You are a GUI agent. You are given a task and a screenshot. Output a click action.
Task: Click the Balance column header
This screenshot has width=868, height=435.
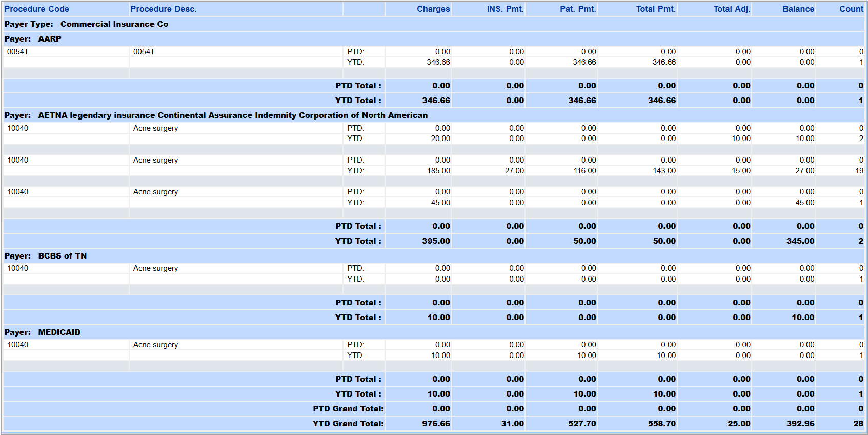[x=798, y=9]
